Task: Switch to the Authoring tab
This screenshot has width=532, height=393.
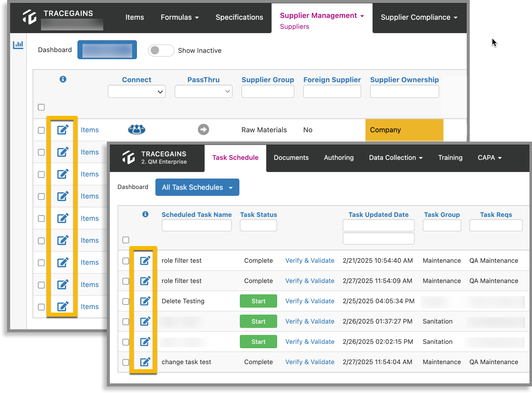Action: (339, 158)
